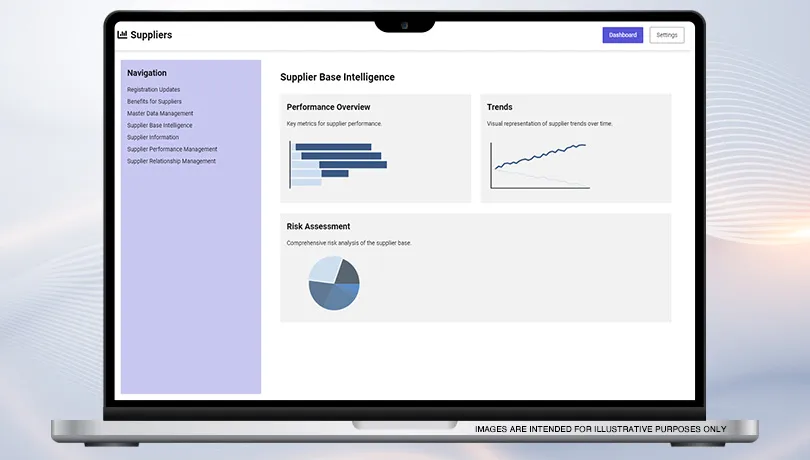
Task: Click the Supplier Base Intelligence page heading
Action: coord(337,77)
